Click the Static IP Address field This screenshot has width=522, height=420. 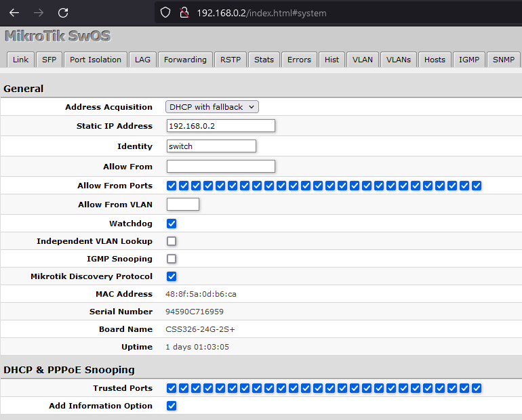pyautogui.click(x=220, y=126)
